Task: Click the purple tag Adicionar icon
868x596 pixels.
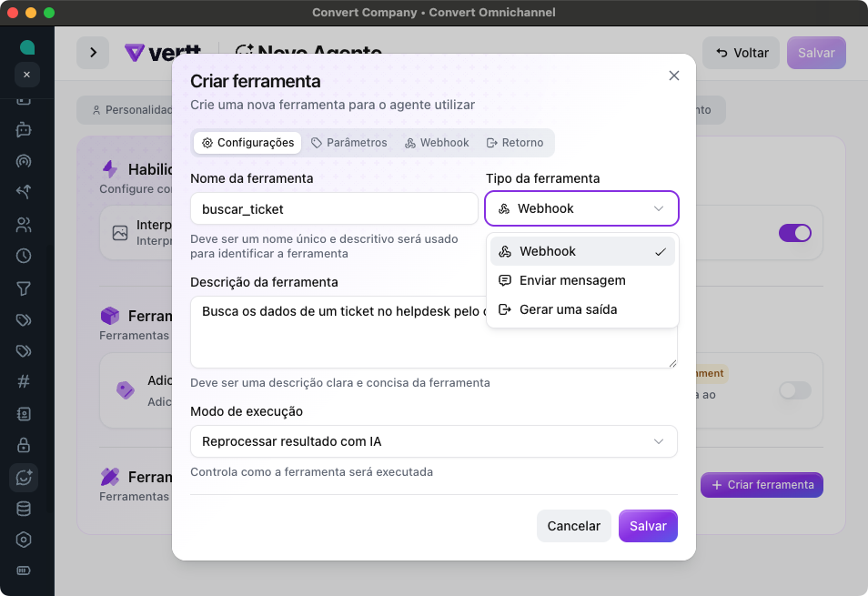Action: [126, 390]
